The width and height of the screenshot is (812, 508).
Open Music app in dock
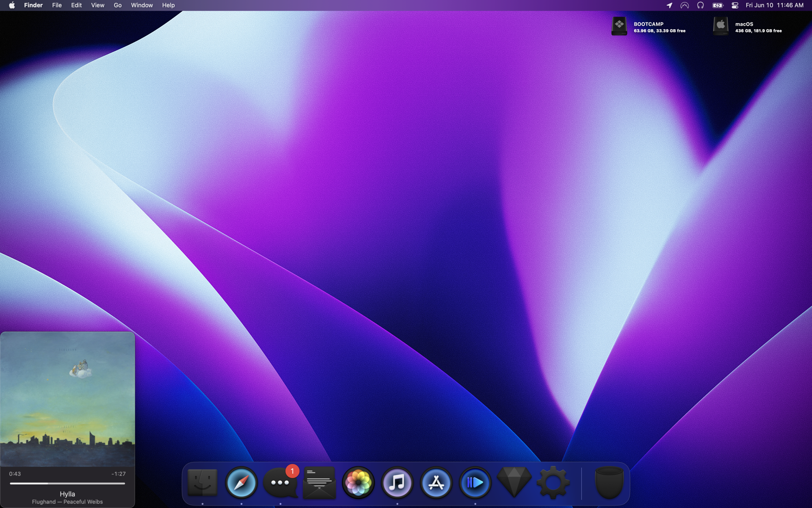397,483
